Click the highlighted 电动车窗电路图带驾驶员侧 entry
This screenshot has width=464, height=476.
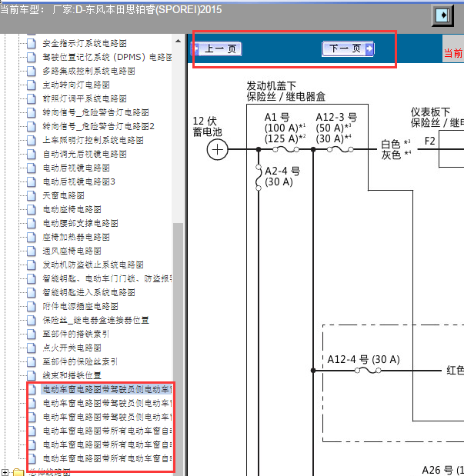point(106,389)
